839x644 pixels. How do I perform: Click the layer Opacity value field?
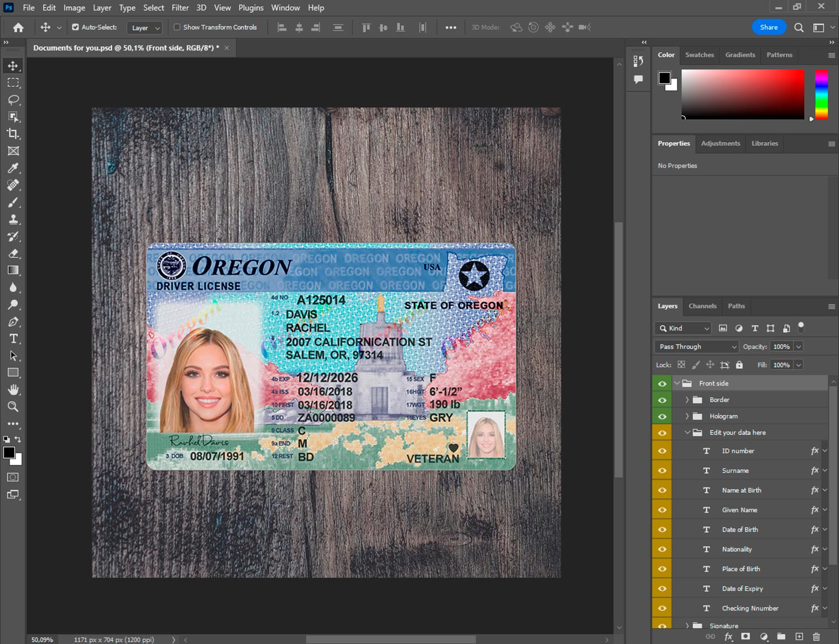[781, 347]
